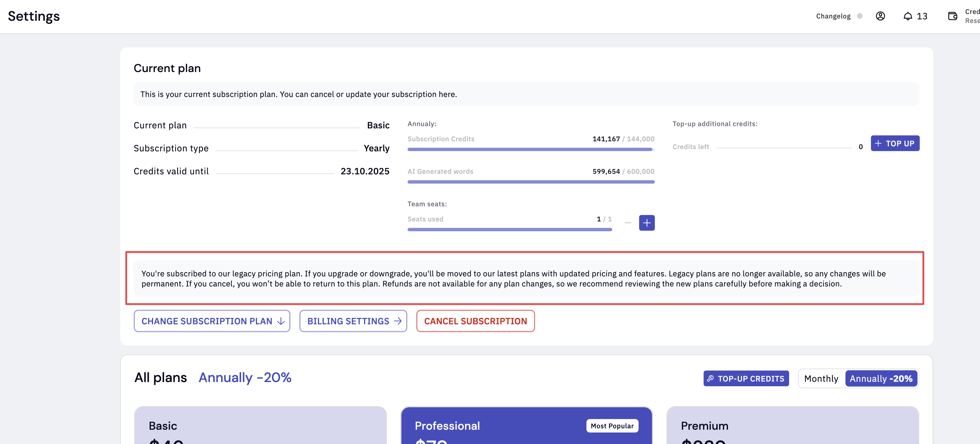The width and height of the screenshot is (980, 444).
Task: Add a team seat with plus icon
Action: (x=646, y=223)
